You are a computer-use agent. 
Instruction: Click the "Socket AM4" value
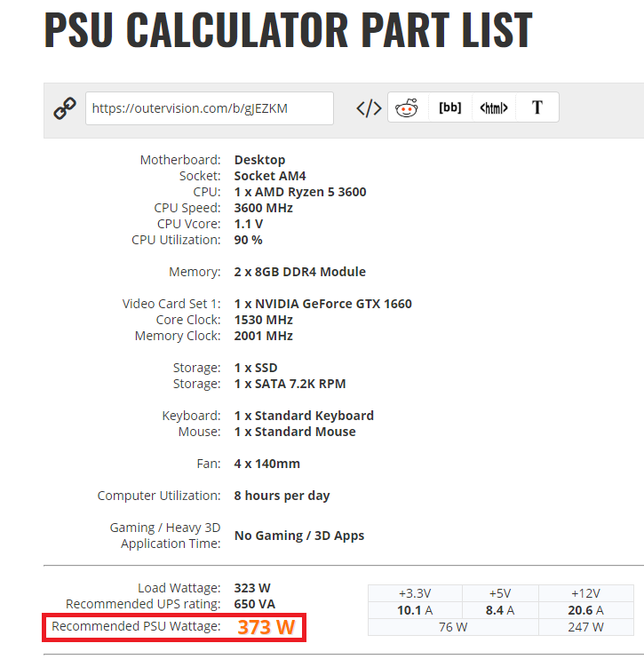(x=270, y=176)
